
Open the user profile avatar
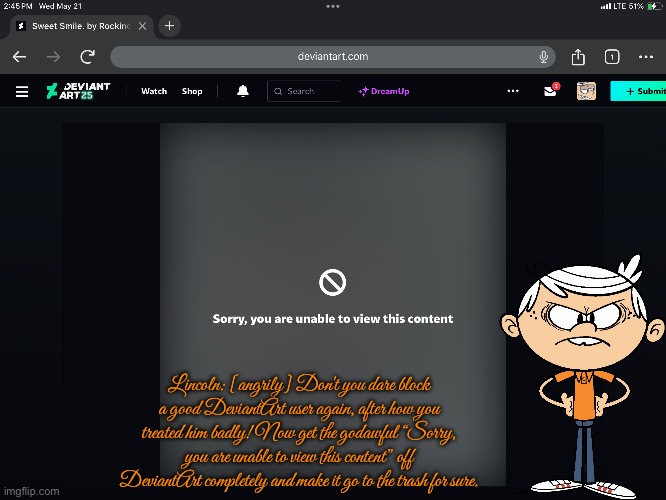click(x=586, y=91)
